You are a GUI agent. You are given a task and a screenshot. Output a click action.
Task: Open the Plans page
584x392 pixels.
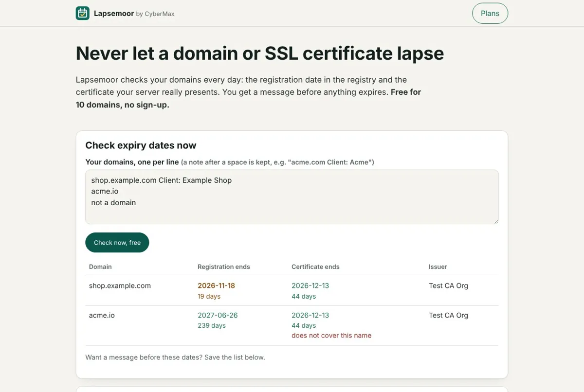point(490,13)
